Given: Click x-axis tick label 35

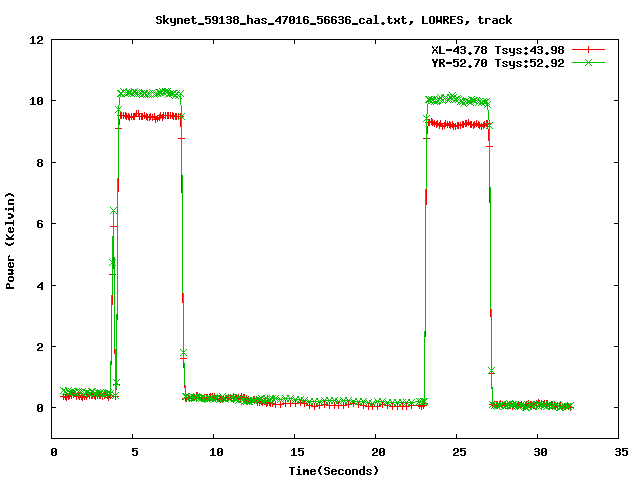Looking at the screenshot, I should pos(621,452).
